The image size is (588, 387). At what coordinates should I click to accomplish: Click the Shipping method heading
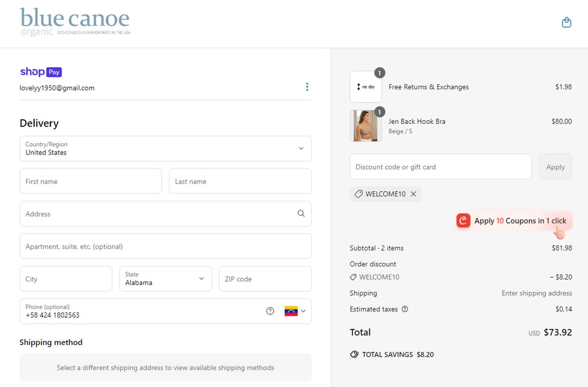pos(51,342)
